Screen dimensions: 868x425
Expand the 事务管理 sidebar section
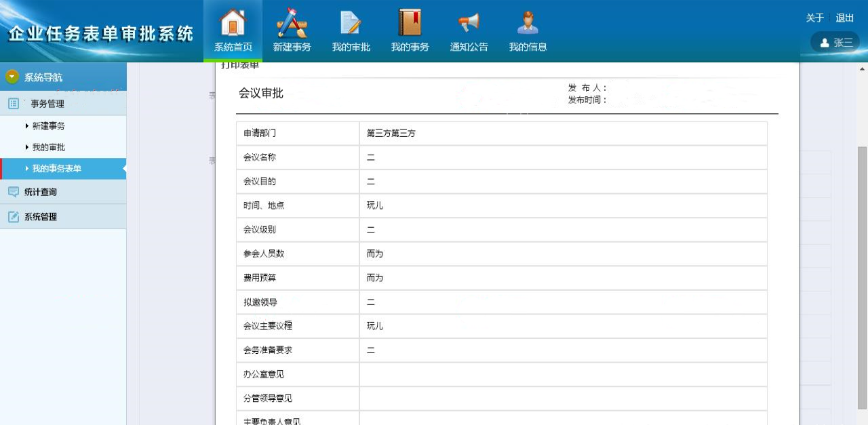tap(63, 104)
